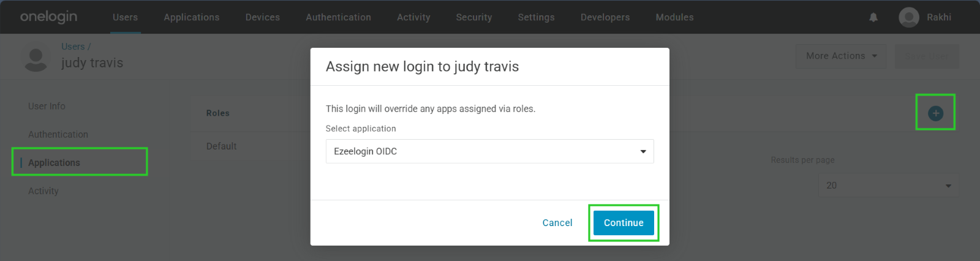The width and height of the screenshot is (980, 261).
Task: Click the Save User button
Action: coord(927,56)
